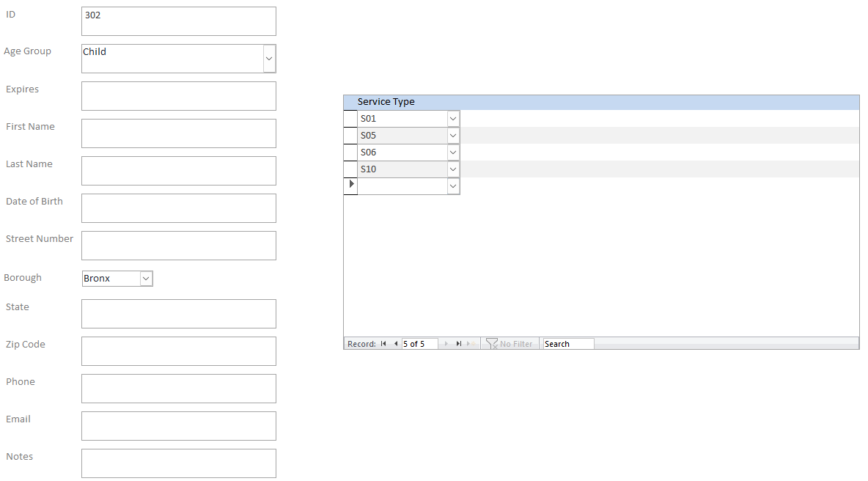Click into the State field
Viewport: 868px width, 481px height.
coord(179,314)
